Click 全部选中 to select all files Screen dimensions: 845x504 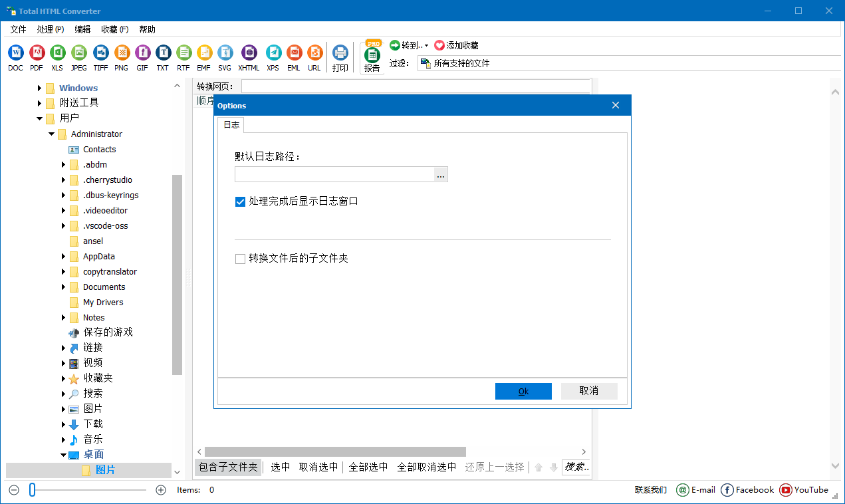tap(368, 467)
